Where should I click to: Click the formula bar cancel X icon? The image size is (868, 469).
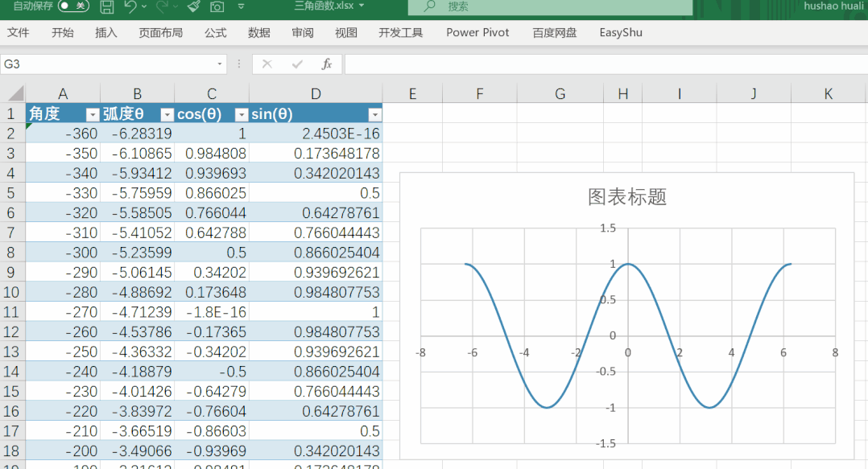click(267, 64)
